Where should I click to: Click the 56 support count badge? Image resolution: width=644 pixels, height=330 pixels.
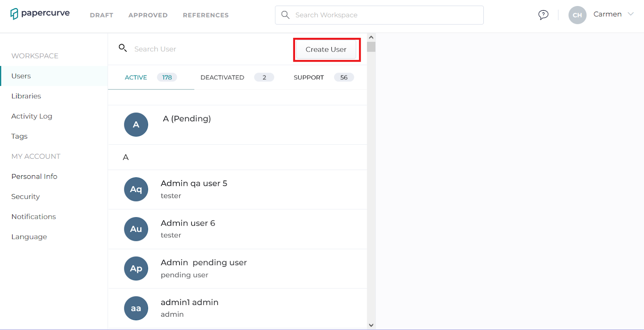coord(344,77)
